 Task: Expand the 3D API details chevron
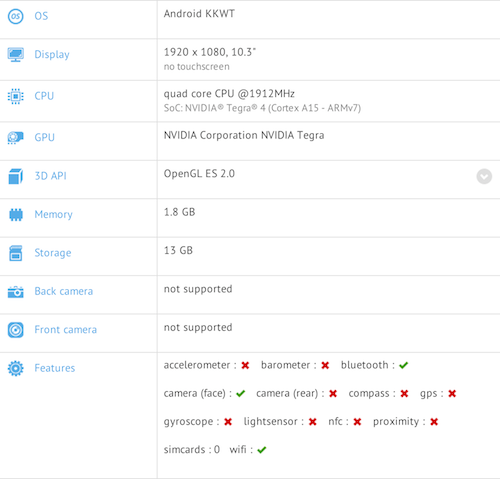click(x=484, y=176)
